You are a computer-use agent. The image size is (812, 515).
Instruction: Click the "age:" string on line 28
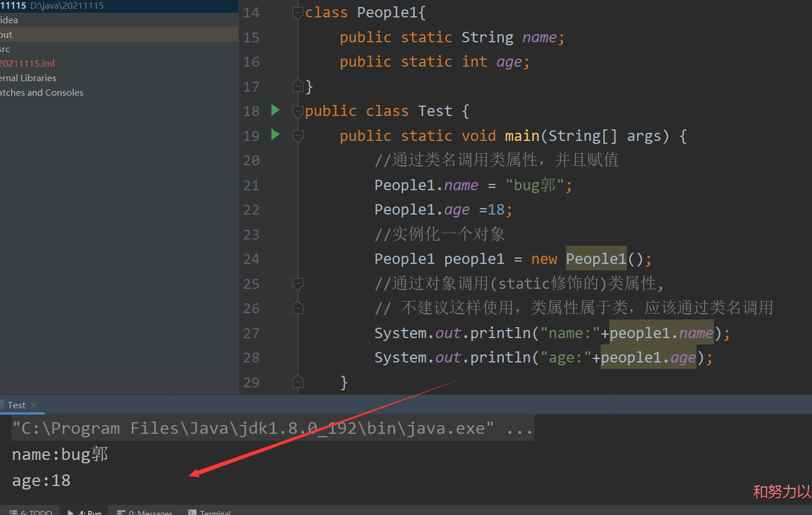pyautogui.click(x=566, y=357)
